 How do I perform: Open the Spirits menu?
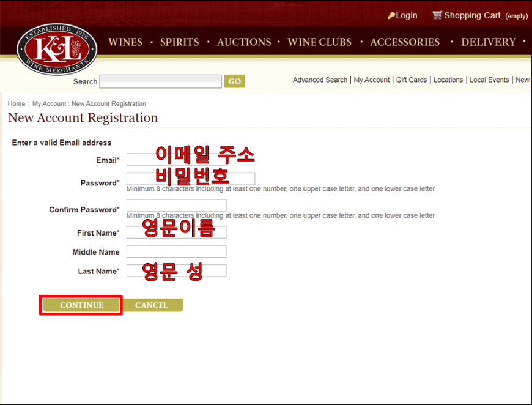point(180,42)
